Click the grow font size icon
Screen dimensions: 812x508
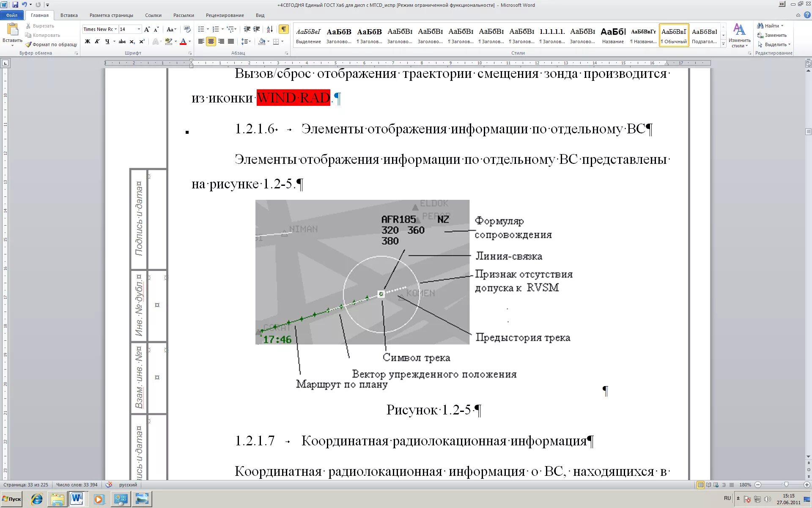pos(147,29)
